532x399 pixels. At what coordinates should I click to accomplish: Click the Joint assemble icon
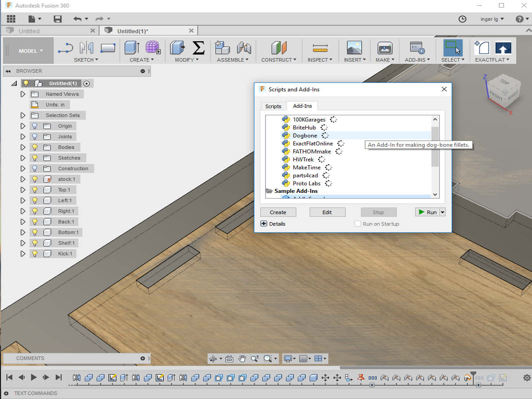point(244,47)
